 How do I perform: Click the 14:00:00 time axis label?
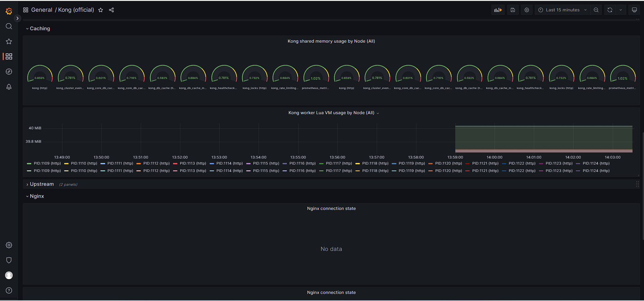[495, 157]
